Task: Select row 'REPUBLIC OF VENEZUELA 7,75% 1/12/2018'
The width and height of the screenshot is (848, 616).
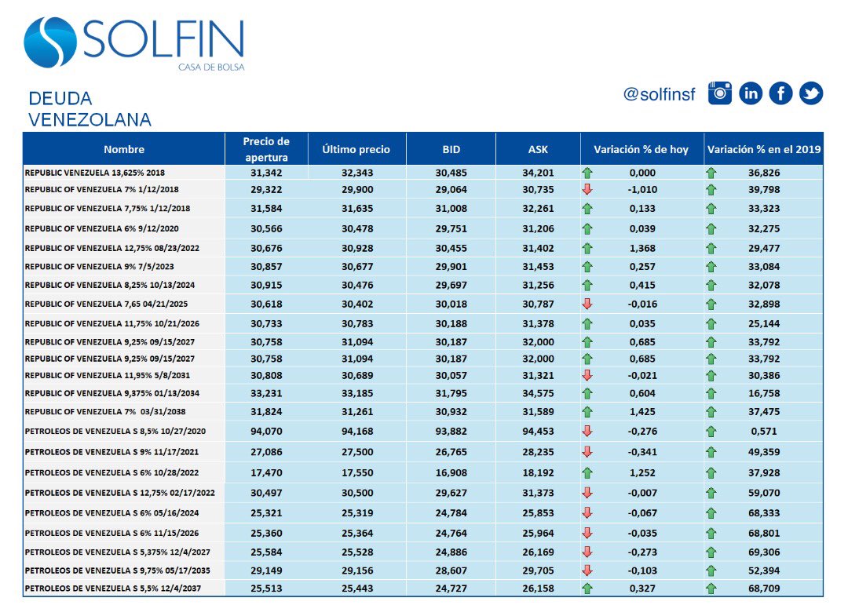Action: point(423,209)
